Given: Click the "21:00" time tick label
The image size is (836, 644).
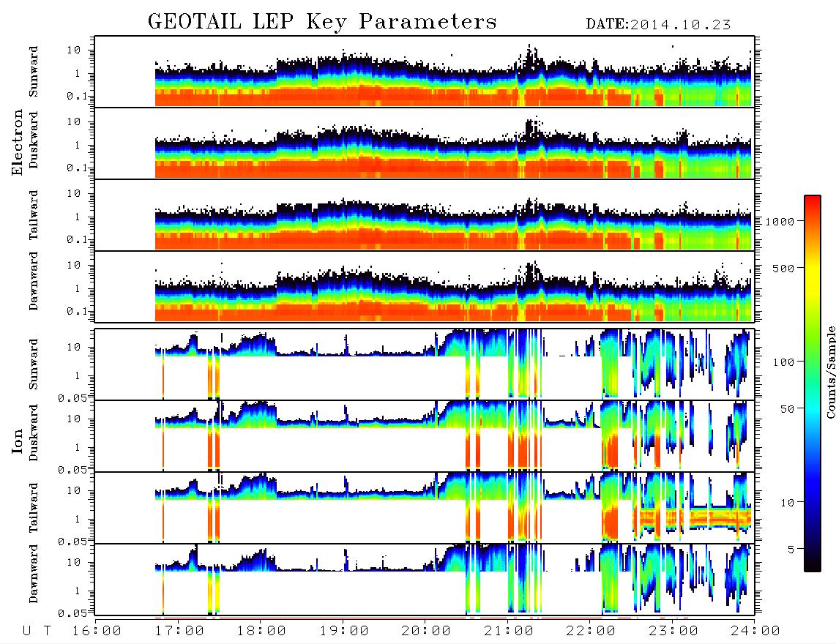Looking at the screenshot, I should tap(509, 632).
